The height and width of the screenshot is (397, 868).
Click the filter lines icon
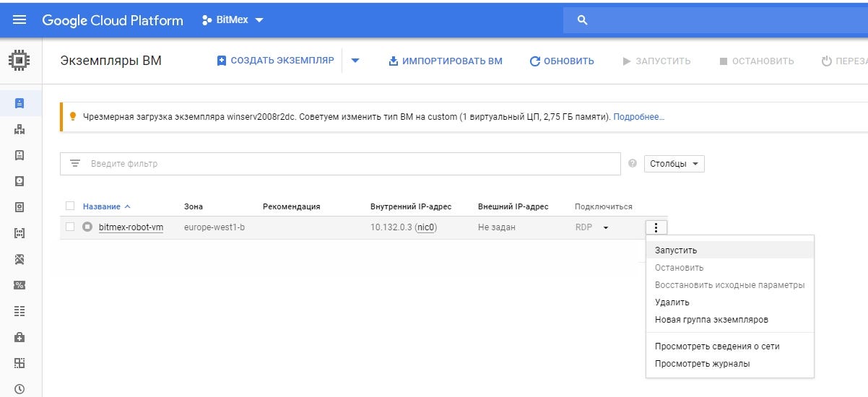pyautogui.click(x=75, y=164)
